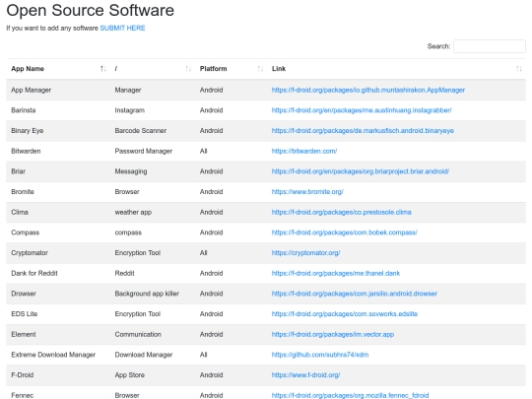Click the All platform cell for Bitwarden
This screenshot has height=399, width=532.
[204, 151]
